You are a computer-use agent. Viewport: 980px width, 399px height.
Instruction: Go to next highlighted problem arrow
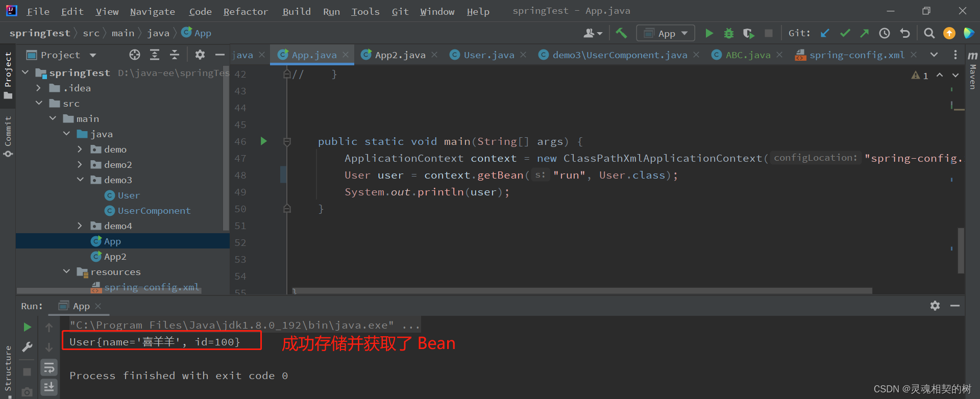(955, 76)
